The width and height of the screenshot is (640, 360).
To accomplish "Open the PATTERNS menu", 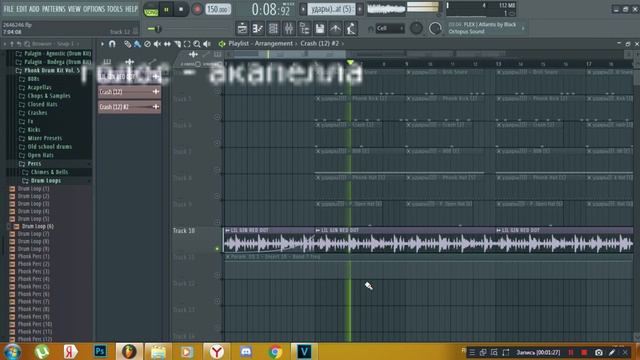I will pyautogui.click(x=54, y=9).
